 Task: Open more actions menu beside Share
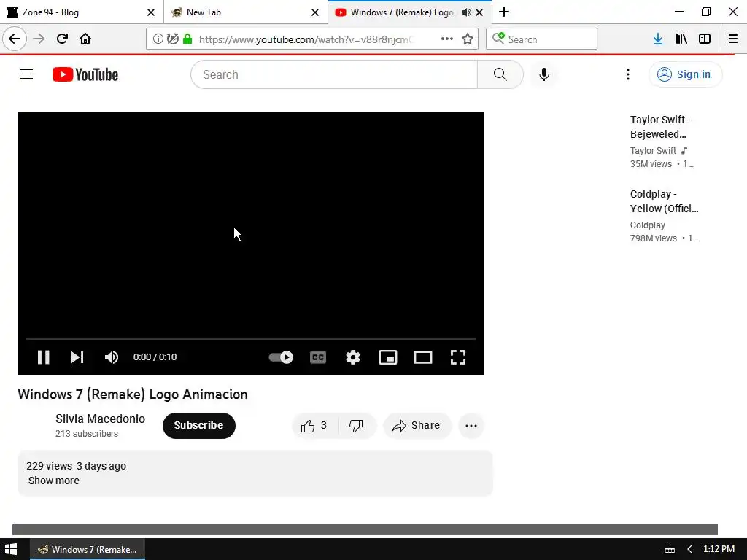(x=471, y=426)
